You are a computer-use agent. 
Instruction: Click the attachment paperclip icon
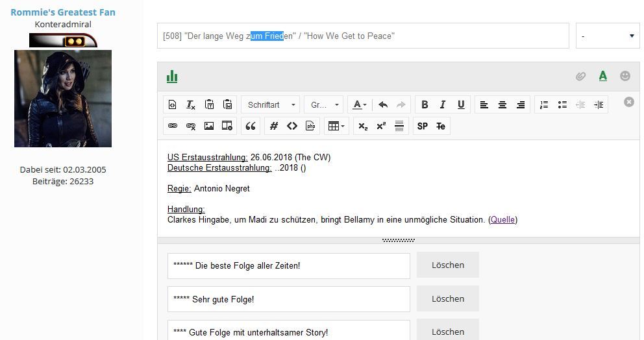click(580, 77)
